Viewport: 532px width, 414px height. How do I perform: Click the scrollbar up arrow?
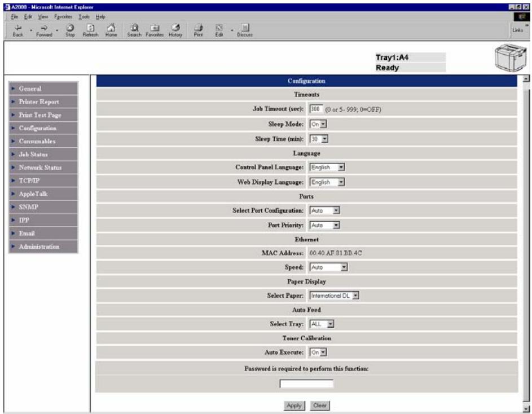[526, 79]
